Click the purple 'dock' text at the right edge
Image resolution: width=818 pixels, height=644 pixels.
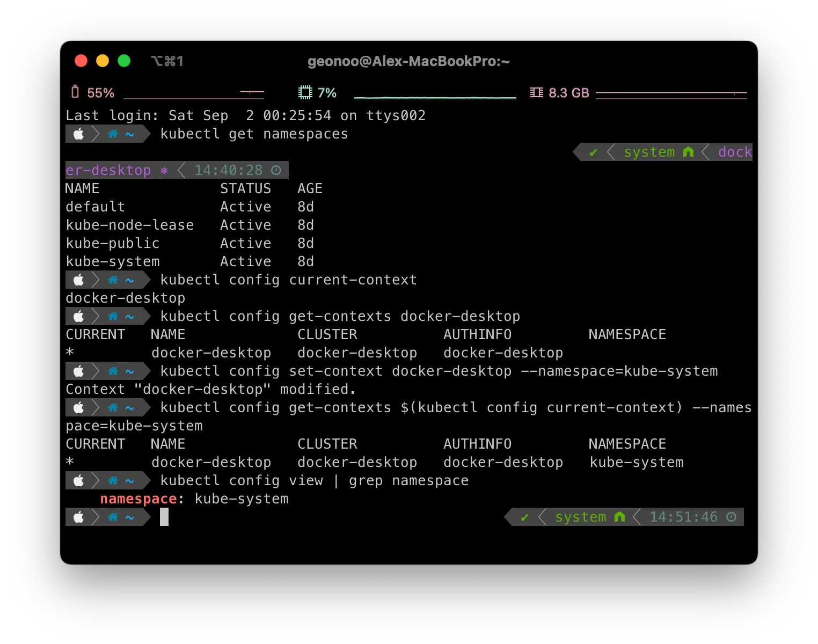[735, 152]
